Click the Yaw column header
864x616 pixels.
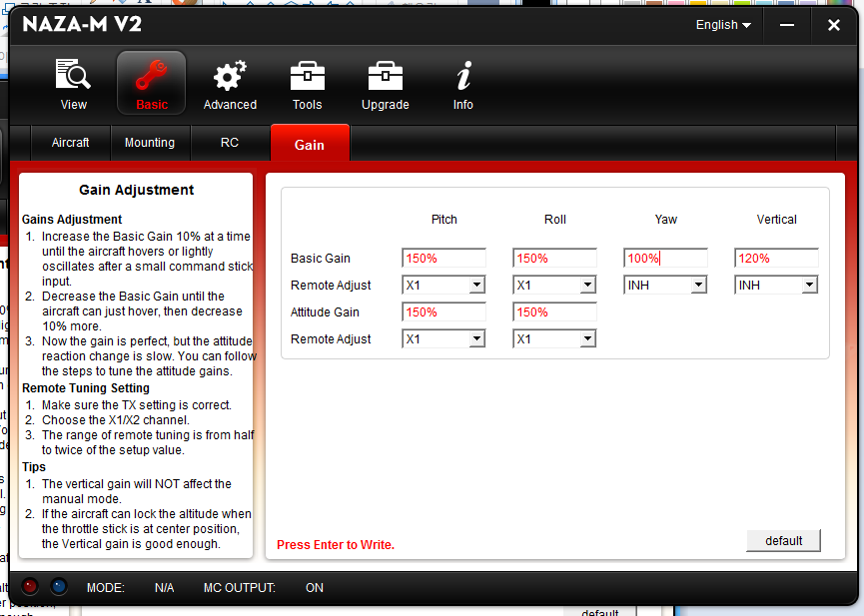coord(665,220)
